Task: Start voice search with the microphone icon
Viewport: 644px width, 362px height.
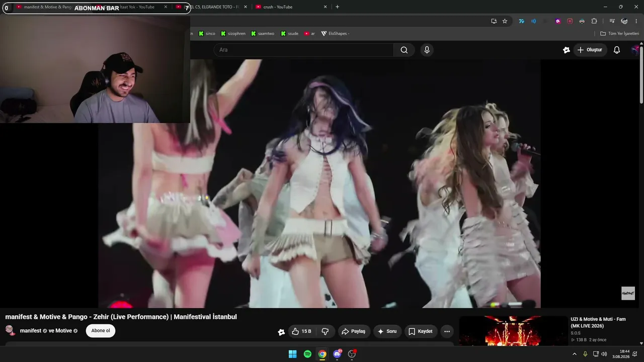Action: pyautogui.click(x=427, y=50)
